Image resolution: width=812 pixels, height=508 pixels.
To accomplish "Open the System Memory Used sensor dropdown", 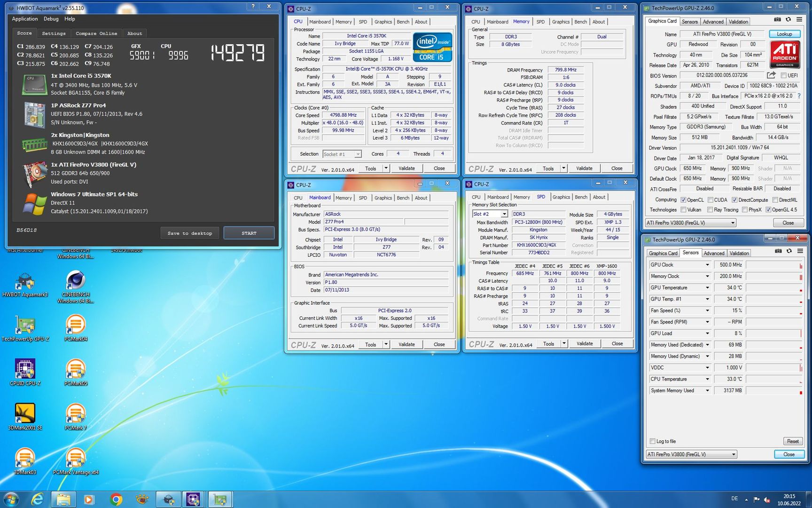I will 707,390.
